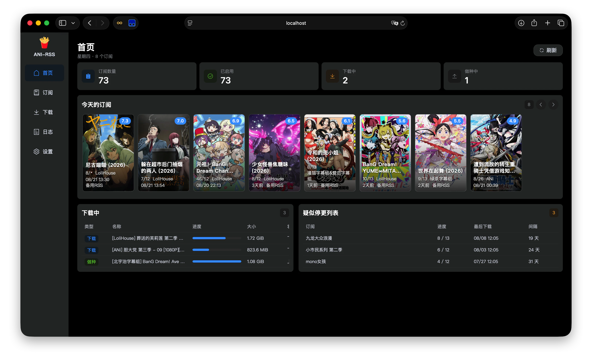Show Safari downloads
The image size is (592, 364).
point(521,23)
